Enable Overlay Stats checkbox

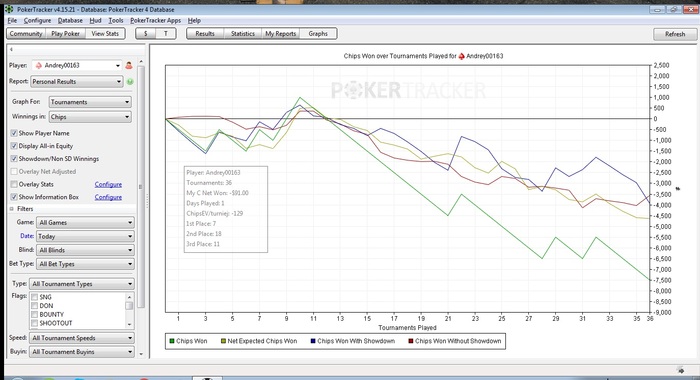coord(14,184)
